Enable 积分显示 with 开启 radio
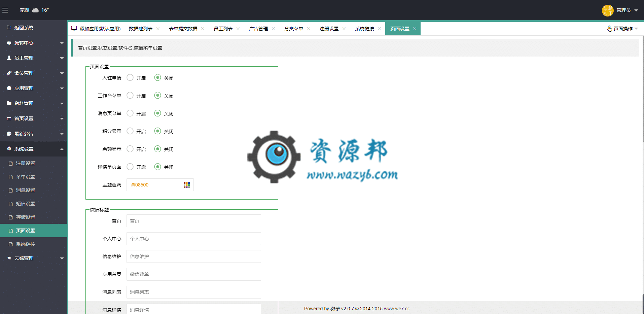This screenshot has width=644, height=314. click(x=130, y=131)
